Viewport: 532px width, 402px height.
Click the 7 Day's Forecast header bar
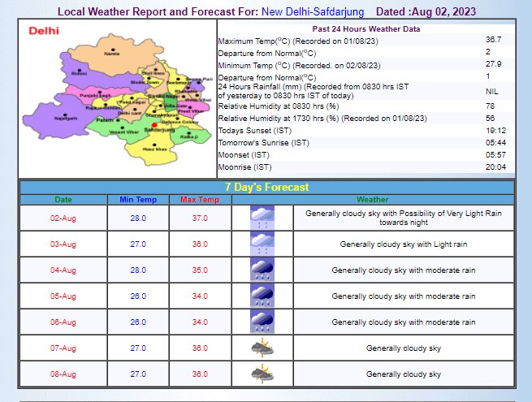pos(266,187)
